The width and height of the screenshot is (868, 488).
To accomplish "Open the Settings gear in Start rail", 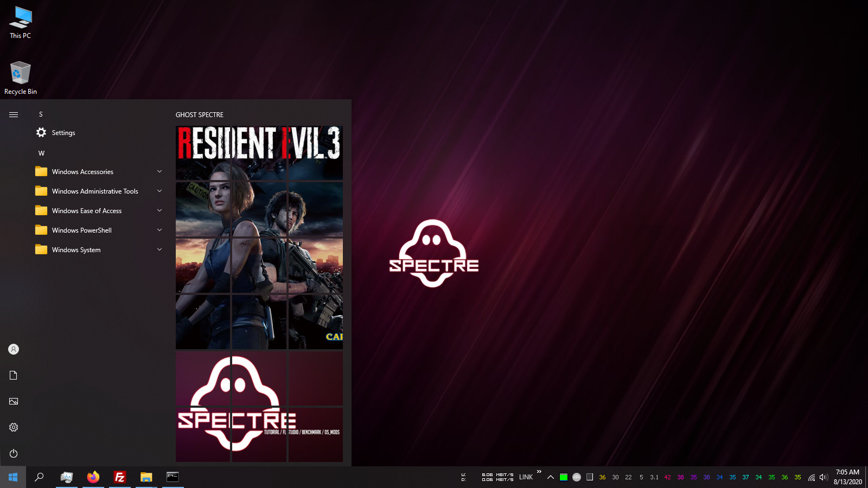I will (x=14, y=427).
